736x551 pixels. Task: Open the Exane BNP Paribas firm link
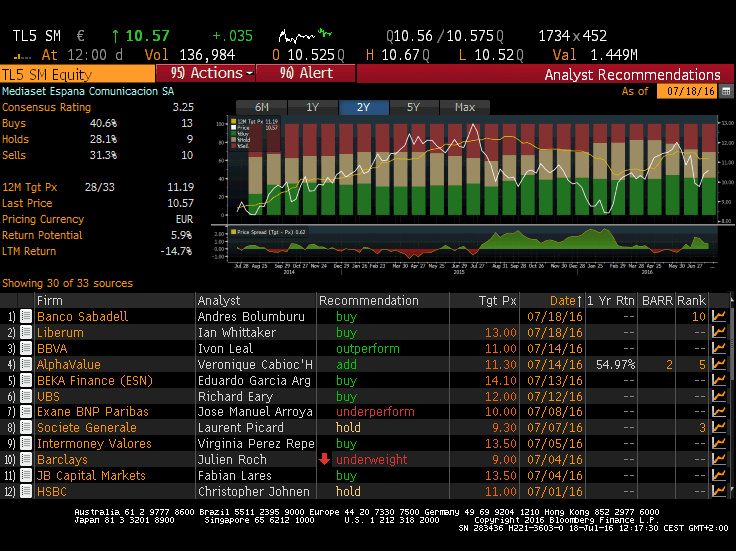[x=92, y=412]
